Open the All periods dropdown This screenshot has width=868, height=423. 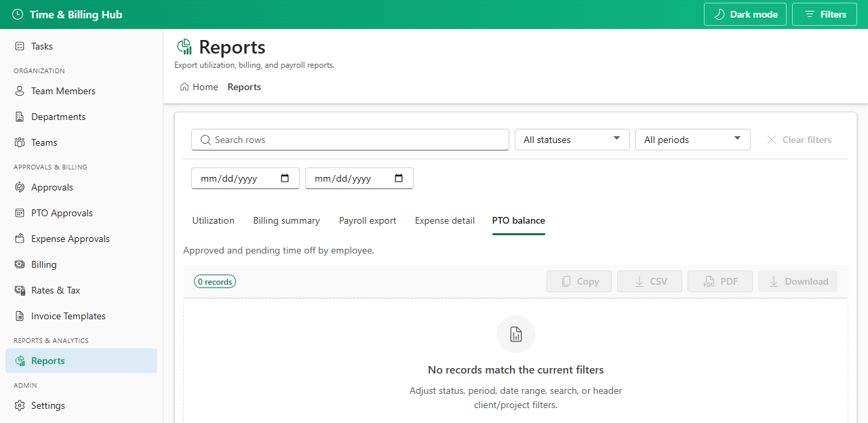693,140
